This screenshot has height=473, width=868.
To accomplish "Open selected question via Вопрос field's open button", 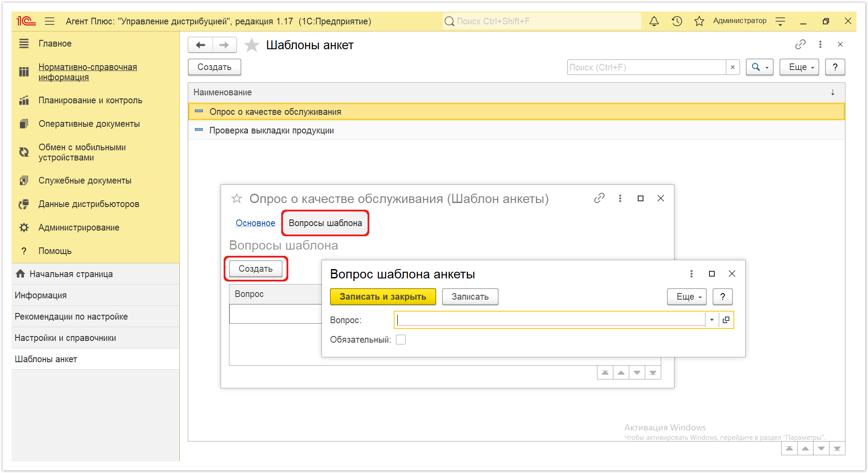I will 726,320.
